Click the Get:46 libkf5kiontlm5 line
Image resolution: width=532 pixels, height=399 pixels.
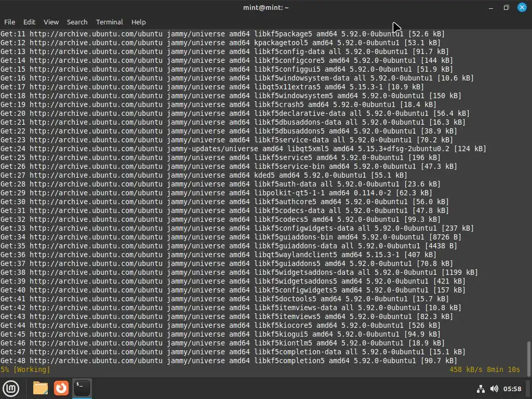[x=222, y=343]
